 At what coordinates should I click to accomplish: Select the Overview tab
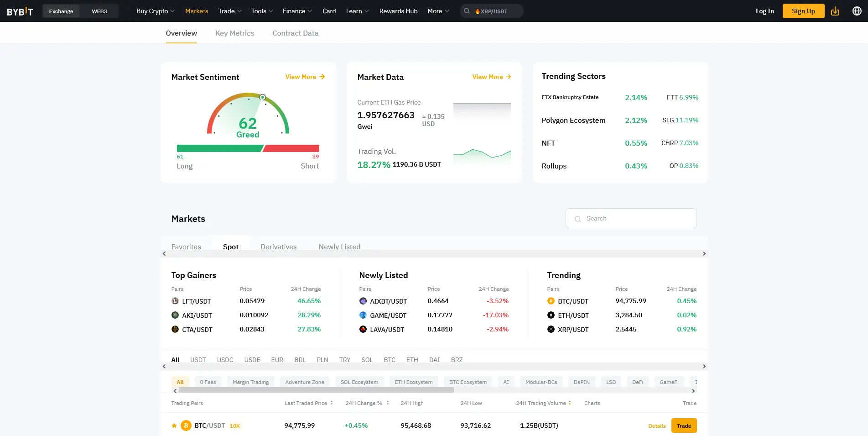pyautogui.click(x=182, y=33)
